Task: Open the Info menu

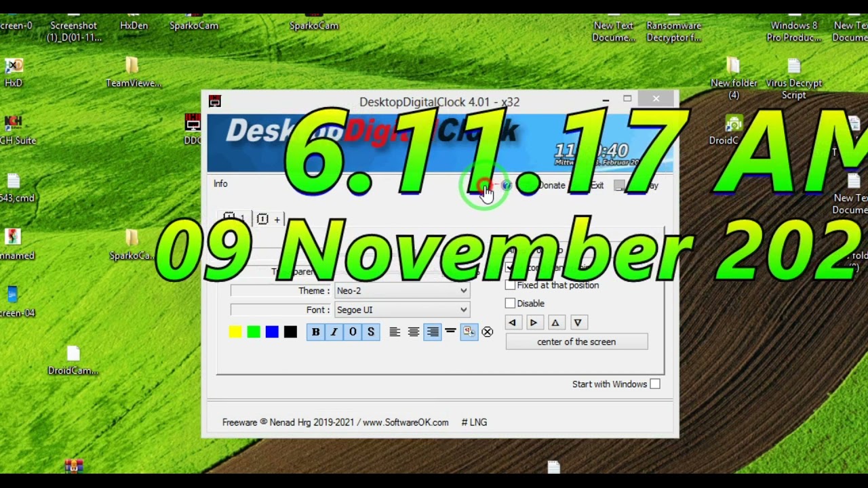Action: coord(220,184)
